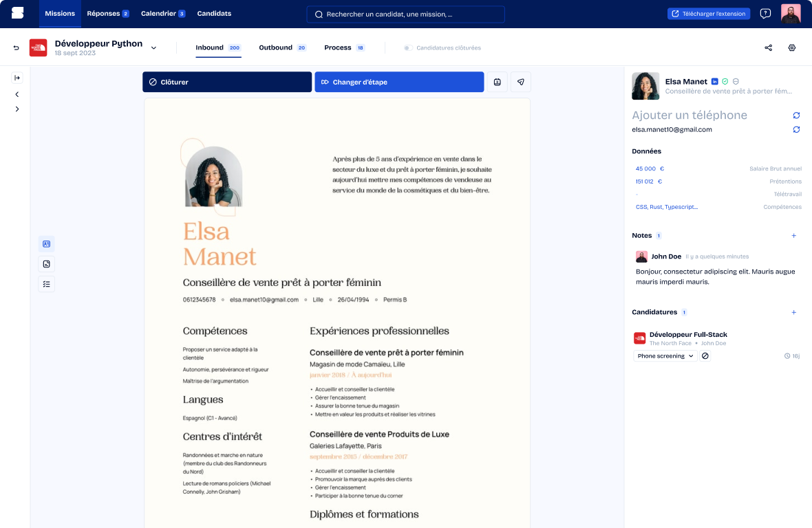Click the back arrow beside mission logo
The height and width of the screenshot is (528, 812).
(17, 48)
